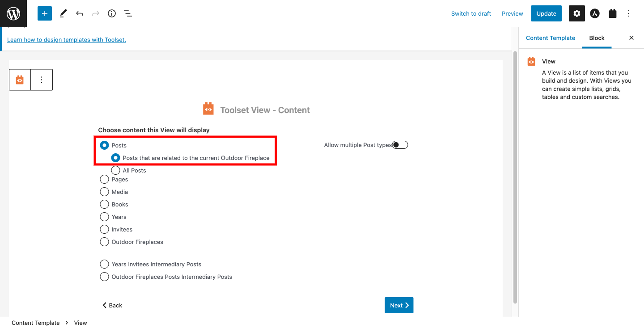Choose the Books radio button
The height and width of the screenshot is (328, 644).
[104, 204]
